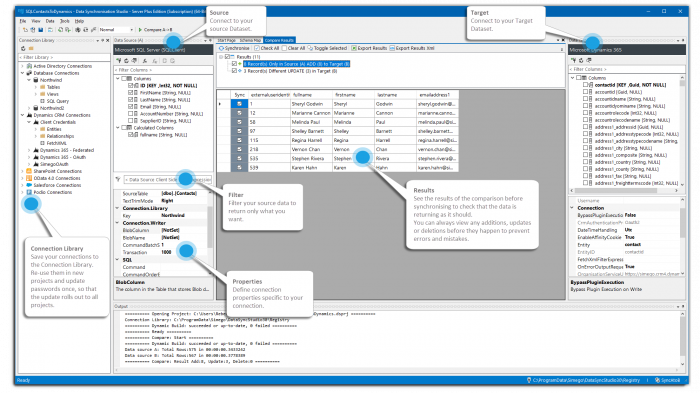This screenshot has height=393, width=700.
Task: Tick the AccountNumber column checkbox
Action: [x=131, y=114]
